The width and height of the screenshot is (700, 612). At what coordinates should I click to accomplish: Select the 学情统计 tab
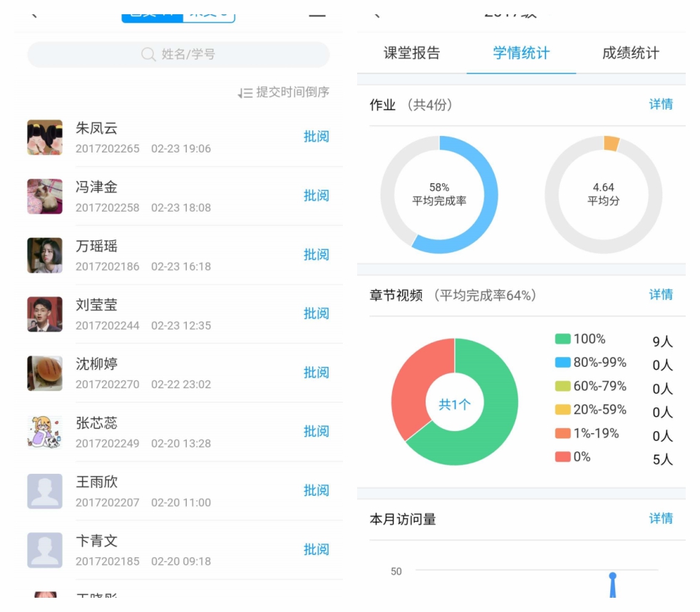pyautogui.click(x=521, y=53)
